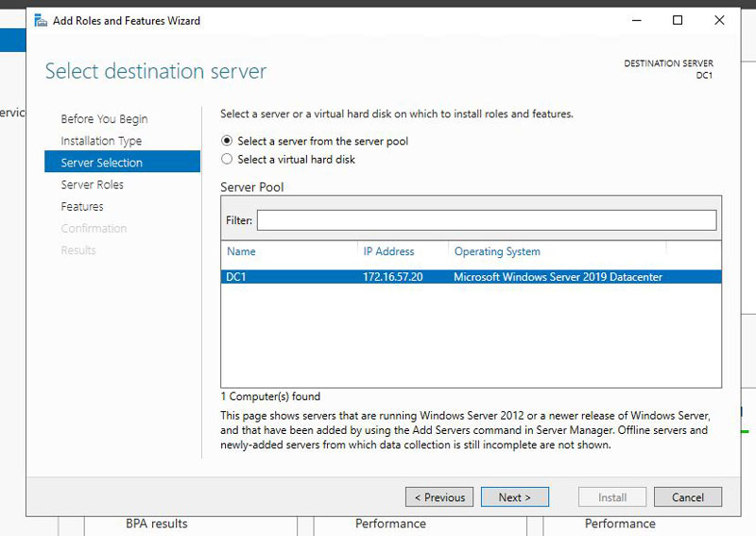The height and width of the screenshot is (536, 756).
Task: Maximize the wizard window
Action: [x=678, y=20]
